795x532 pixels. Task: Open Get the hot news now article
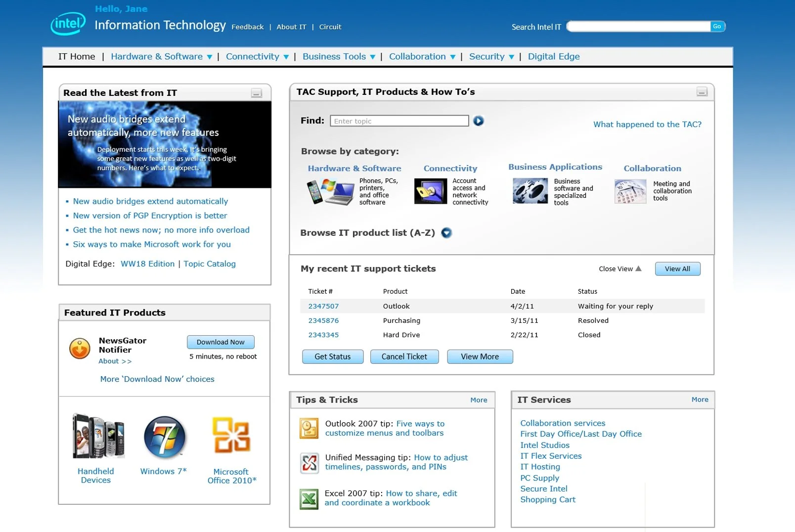161,230
